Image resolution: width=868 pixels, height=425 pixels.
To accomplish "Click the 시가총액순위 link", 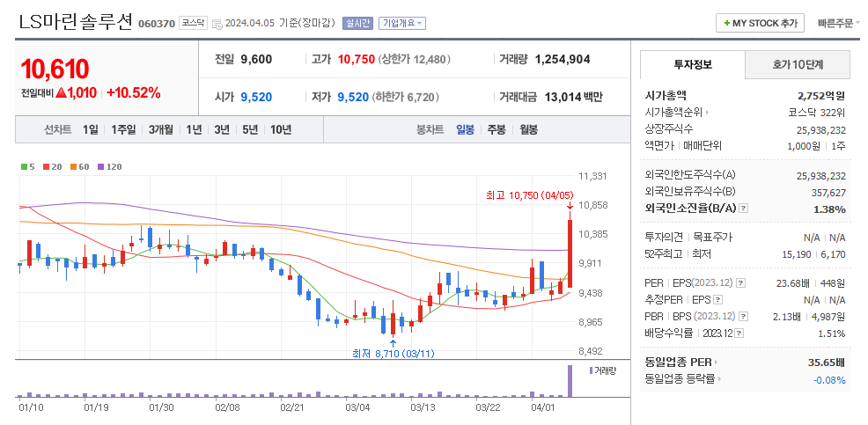I will (x=673, y=113).
